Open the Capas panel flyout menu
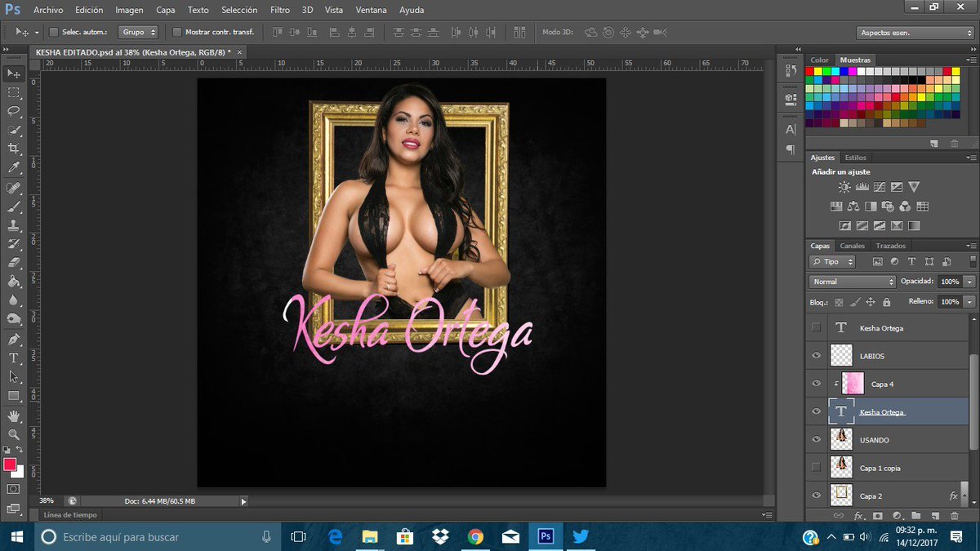 coord(971,246)
